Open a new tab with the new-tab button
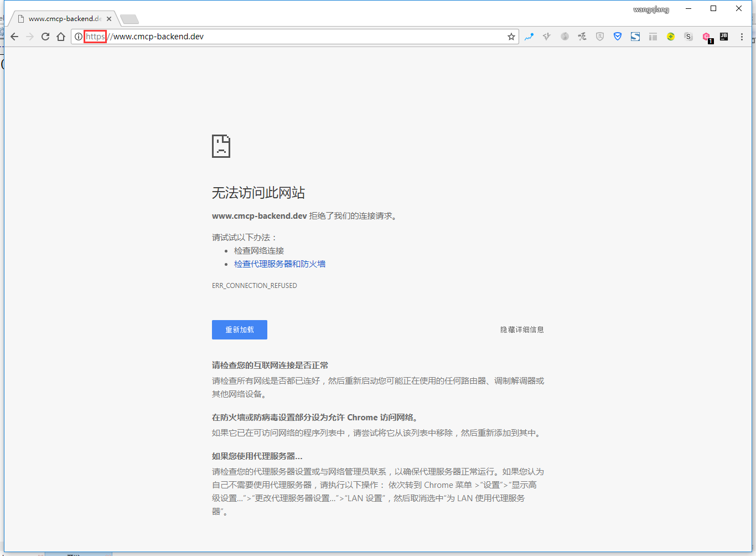 point(129,19)
